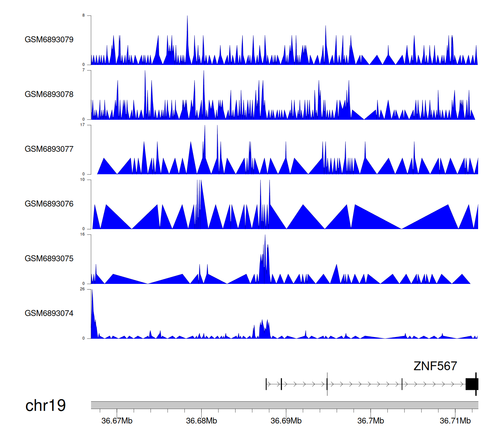Select the GSM6893078 track label
The height and width of the screenshot is (444, 504).
tap(49, 95)
